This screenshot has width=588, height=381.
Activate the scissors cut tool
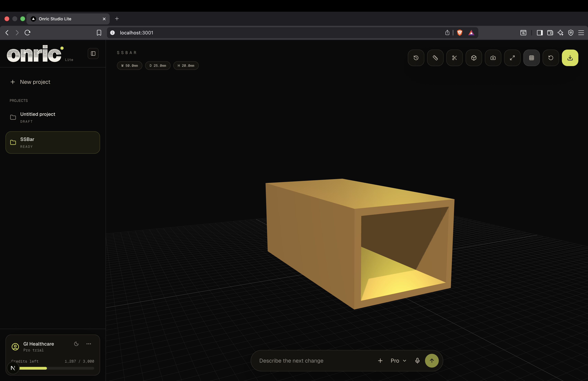[454, 58]
